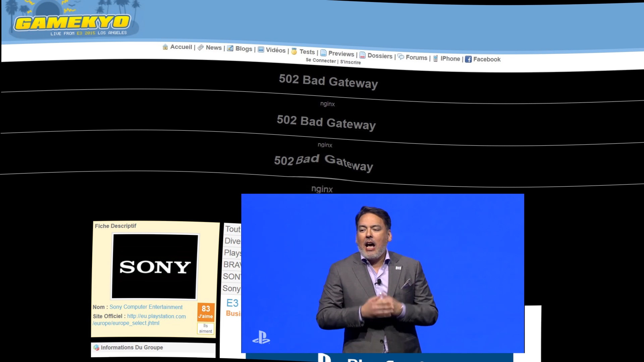Open the iPhone page link

point(450,59)
